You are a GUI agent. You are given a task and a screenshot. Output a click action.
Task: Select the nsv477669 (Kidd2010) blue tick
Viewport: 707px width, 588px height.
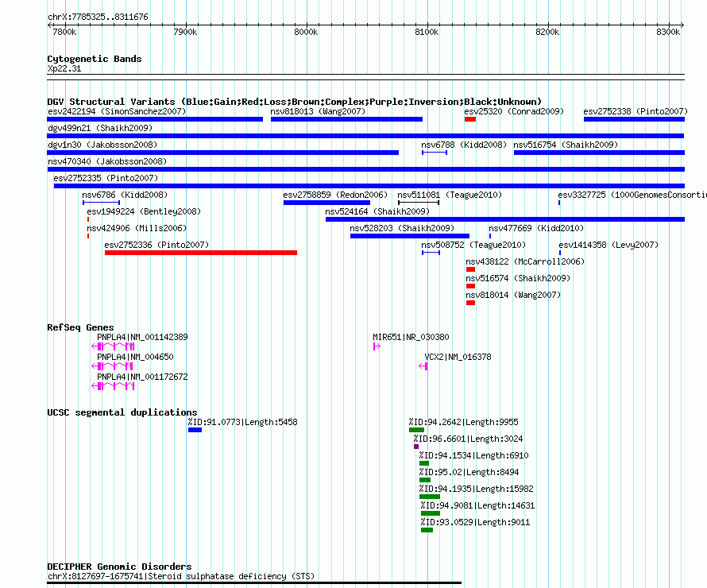(x=490, y=236)
